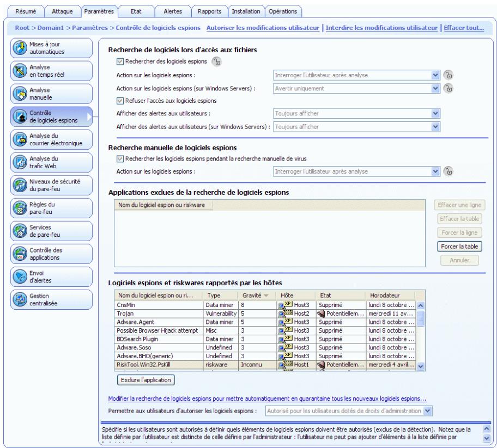Select the Adware.Agent row
This screenshot has height=448, width=497.
[265, 322]
